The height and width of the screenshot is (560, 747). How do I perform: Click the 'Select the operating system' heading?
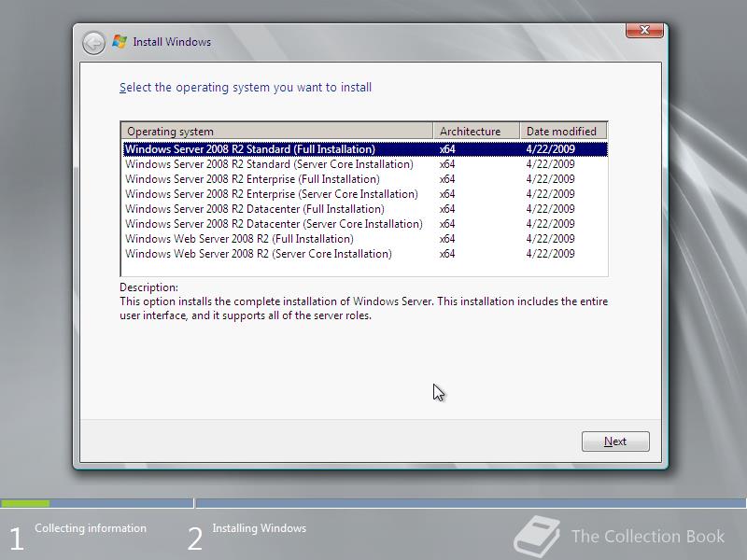pyautogui.click(x=246, y=88)
